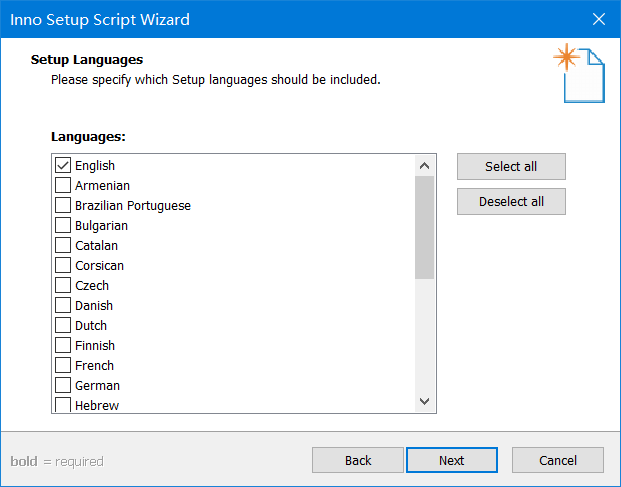Check the Corsican checkbox
621x487 pixels.
(x=63, y=265)
